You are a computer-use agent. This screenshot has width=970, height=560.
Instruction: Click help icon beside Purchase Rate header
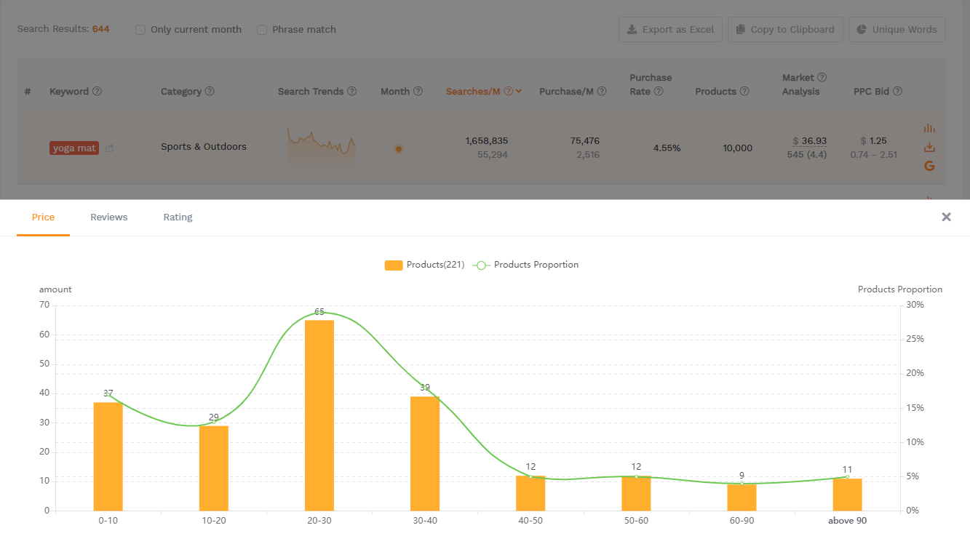[659, 92]
